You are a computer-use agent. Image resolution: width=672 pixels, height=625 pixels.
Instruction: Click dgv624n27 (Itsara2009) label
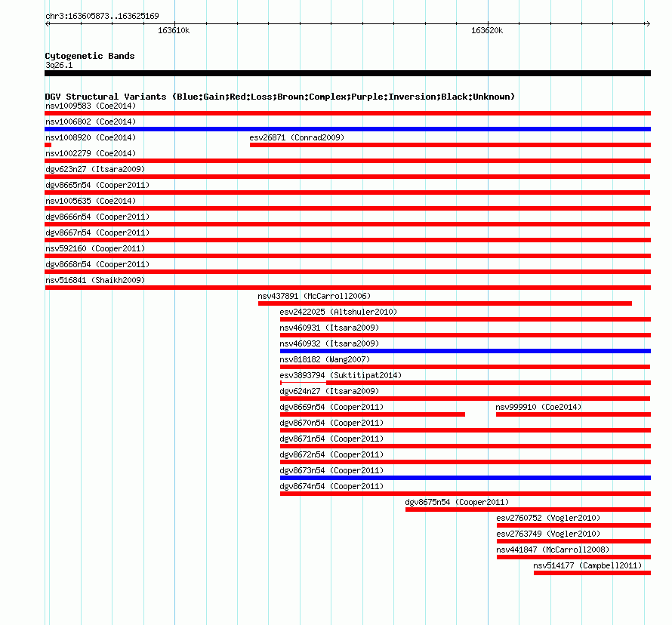329,391
